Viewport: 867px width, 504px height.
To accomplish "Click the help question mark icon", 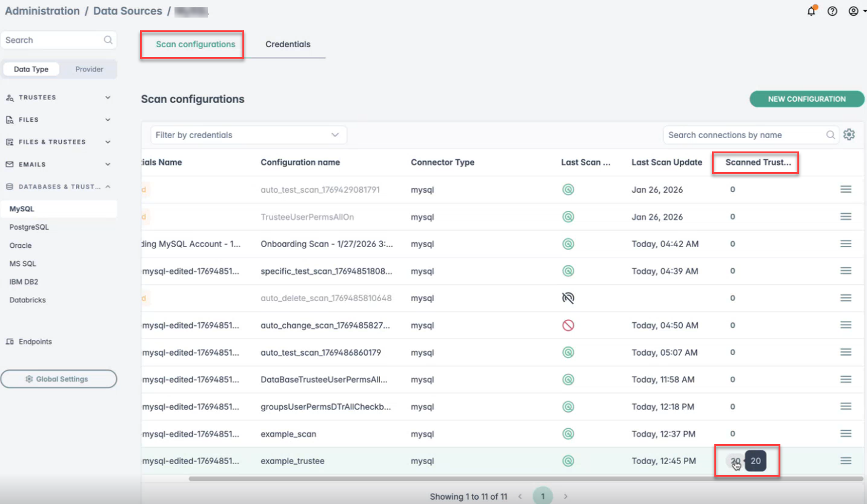I will (x=832, y=12).
